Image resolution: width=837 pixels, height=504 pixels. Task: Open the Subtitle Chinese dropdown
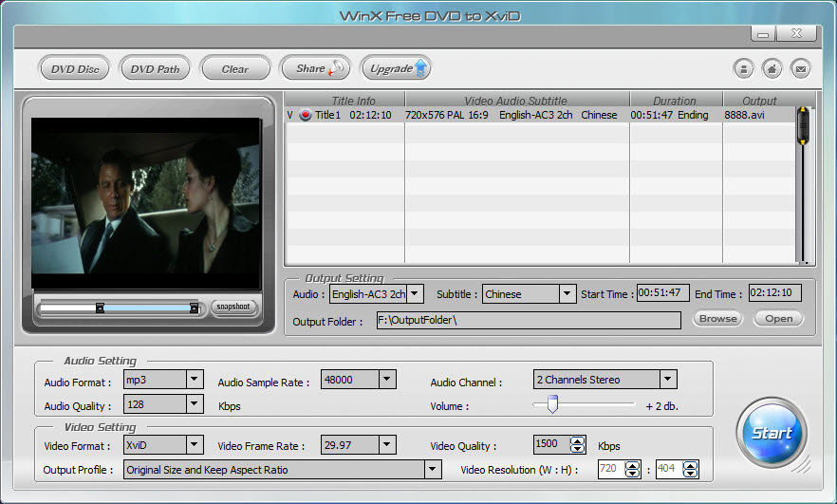(x=567, y=293)
